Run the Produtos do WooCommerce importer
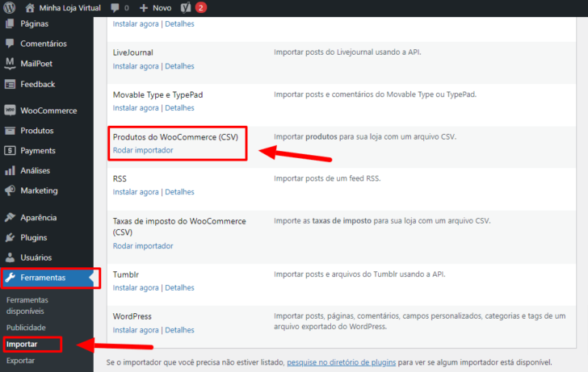Screen dimensions: 588x372 click(143, 150)
